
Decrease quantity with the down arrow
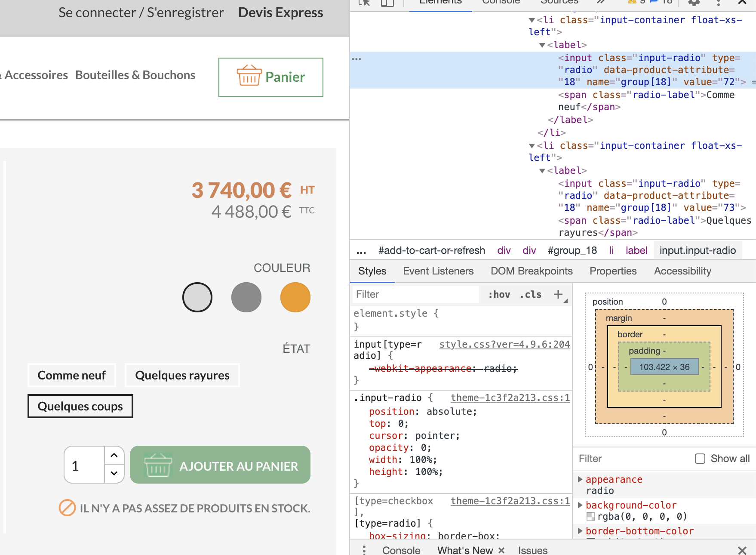(114, 473)
